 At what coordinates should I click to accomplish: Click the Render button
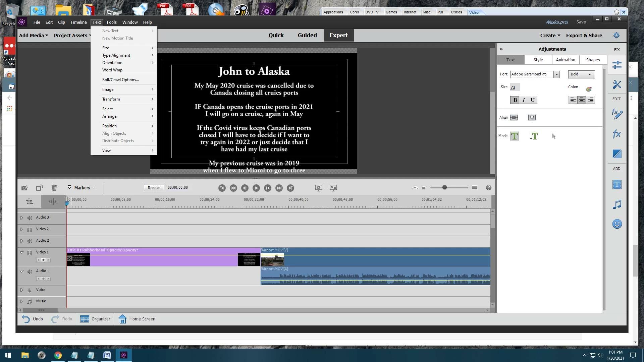coord(154,188)
